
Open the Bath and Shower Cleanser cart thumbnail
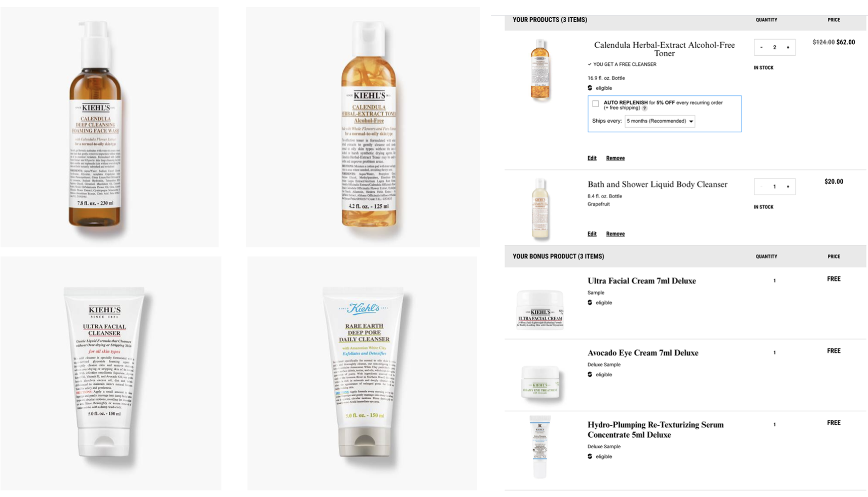[x=540, y=208]
